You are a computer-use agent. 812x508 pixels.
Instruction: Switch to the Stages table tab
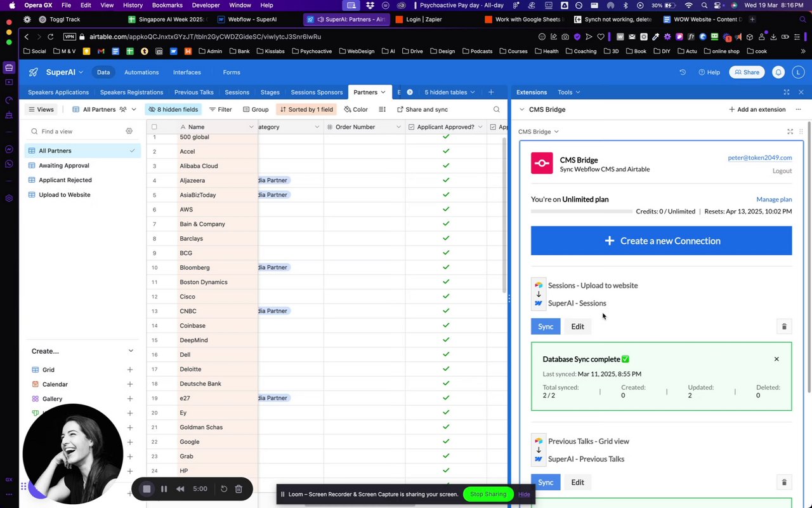click(x=270, y=92)
